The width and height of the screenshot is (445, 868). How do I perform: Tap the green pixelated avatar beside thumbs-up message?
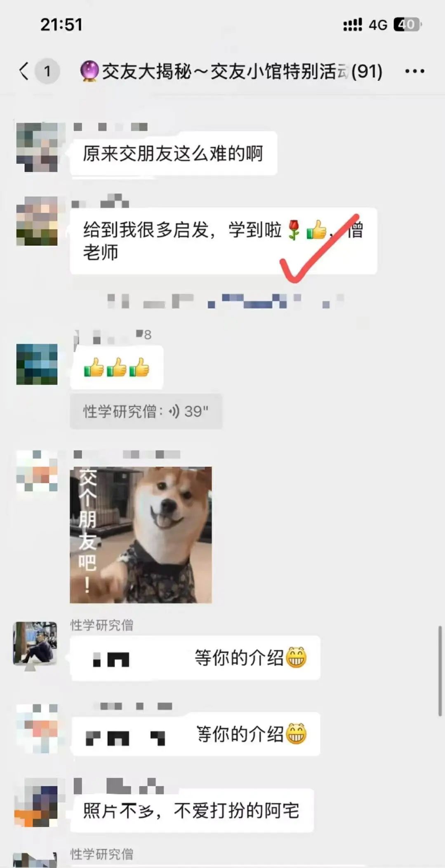[37, 364]
